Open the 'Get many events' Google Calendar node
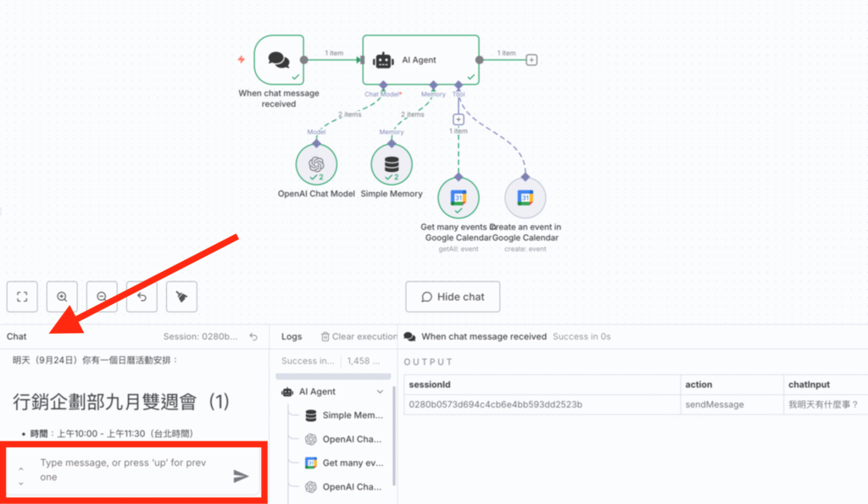868x504 pixels. (x=458, y=198)
